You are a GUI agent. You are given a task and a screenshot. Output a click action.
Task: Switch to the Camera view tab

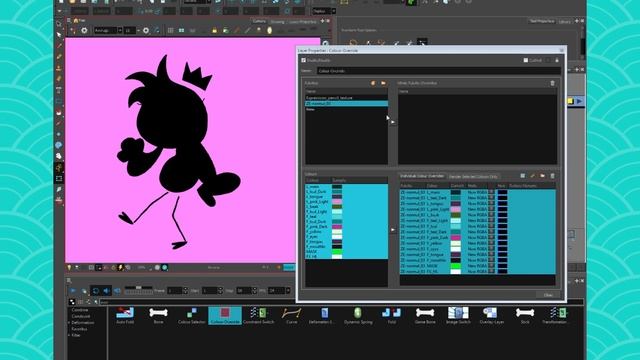[x=259, y=21]
